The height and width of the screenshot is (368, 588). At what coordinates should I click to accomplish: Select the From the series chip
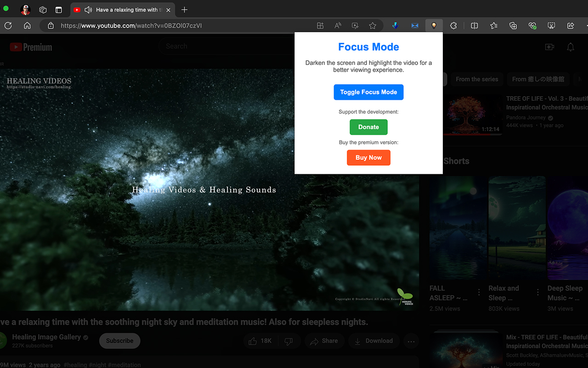pos(477,79)
